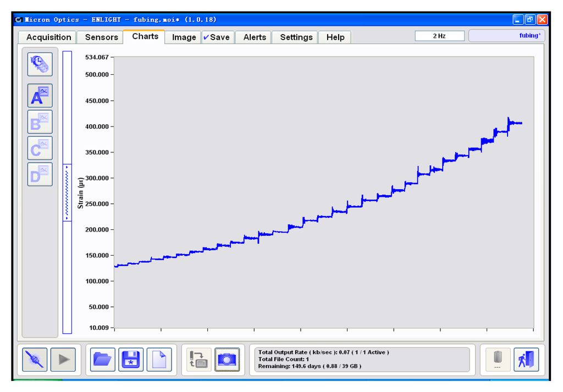Save configuration using the floppy disk icon
The image size is (563, 392).
click(131, 360)
